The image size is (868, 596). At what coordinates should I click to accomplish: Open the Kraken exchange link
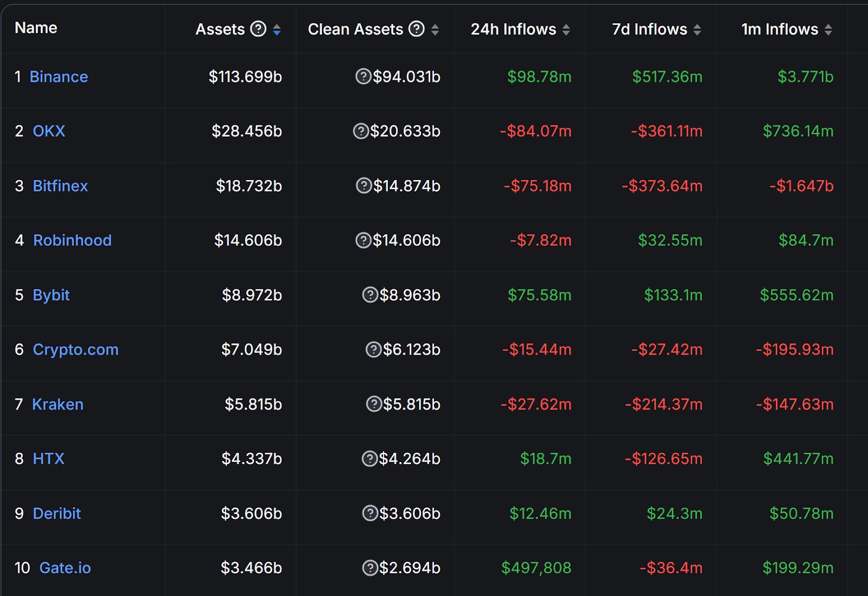point(58,404)
